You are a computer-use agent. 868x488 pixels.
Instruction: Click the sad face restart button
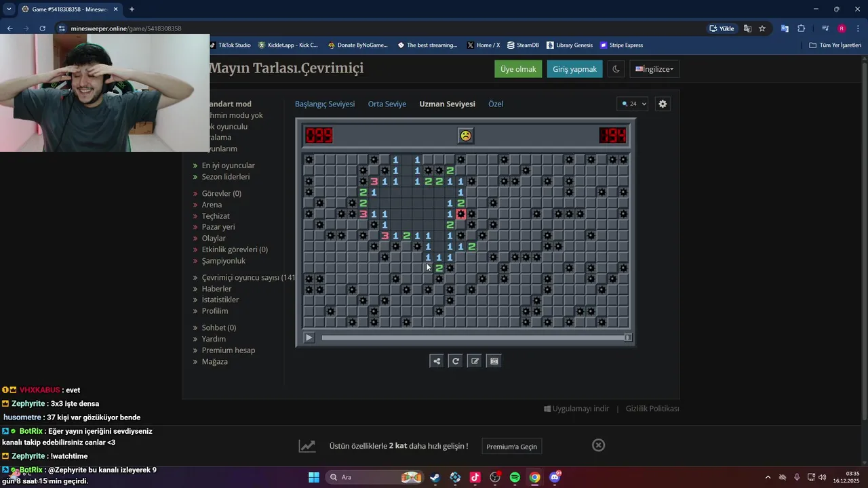point(465,136)
